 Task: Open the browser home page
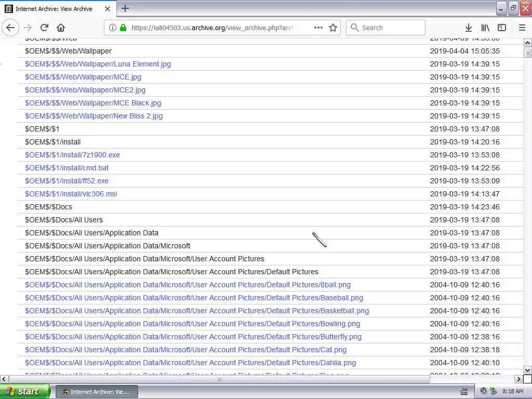[x=61, y=28]
